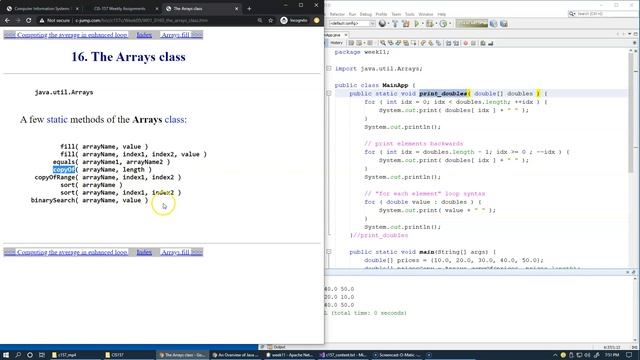Image resolution: width=640 pixels, height=360 pixels.
Task: Close The Arrays class tab
Action: click(236, 9)
